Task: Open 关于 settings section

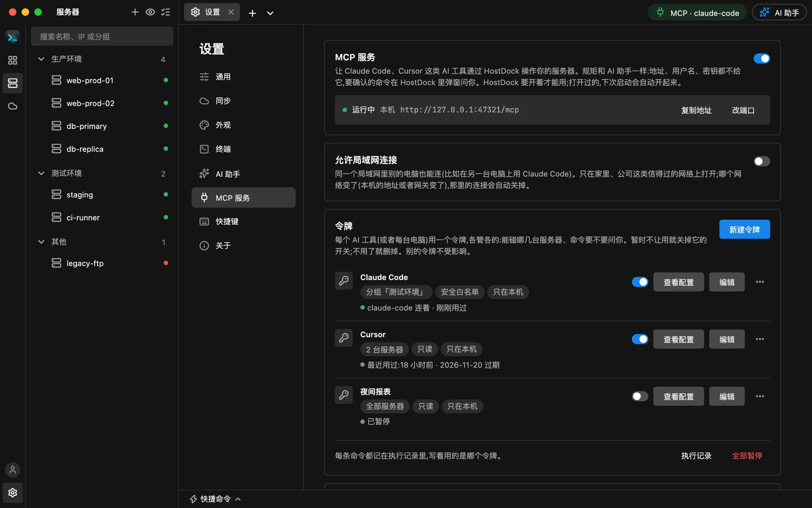Action: 243,246
